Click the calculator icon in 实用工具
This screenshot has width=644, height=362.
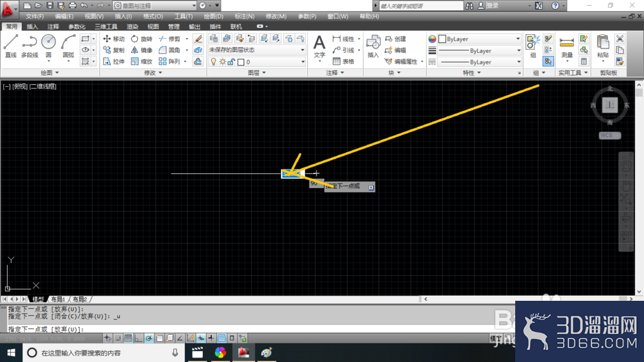pos(583,62)
